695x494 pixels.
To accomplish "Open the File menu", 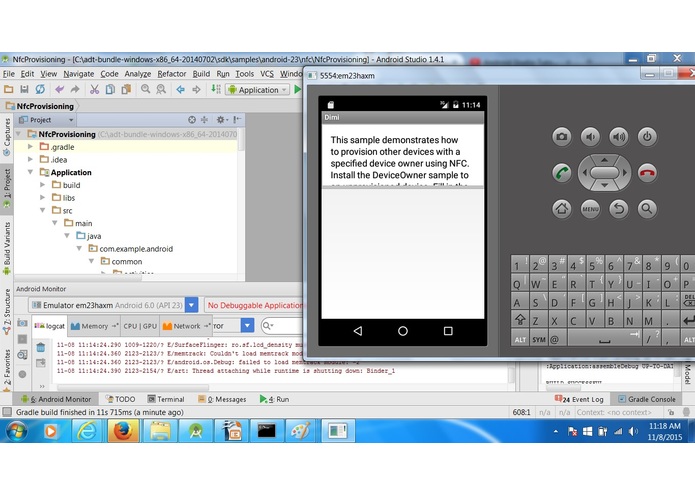I will 9,74.
